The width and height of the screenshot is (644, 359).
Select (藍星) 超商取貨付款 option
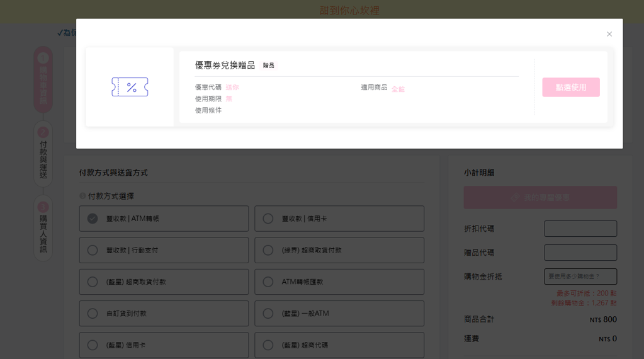164,282
